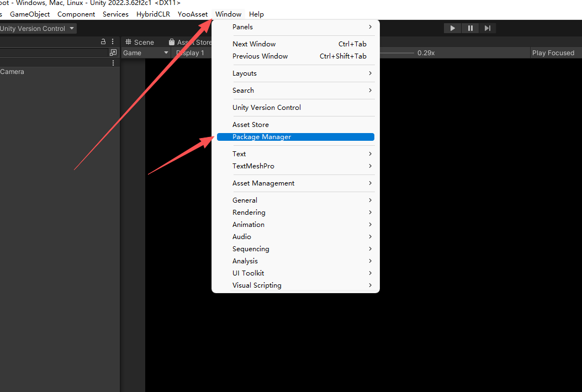Screen dimensions: 582x392
Task: Click the Step frame button
Action: [x=488, y=28]
